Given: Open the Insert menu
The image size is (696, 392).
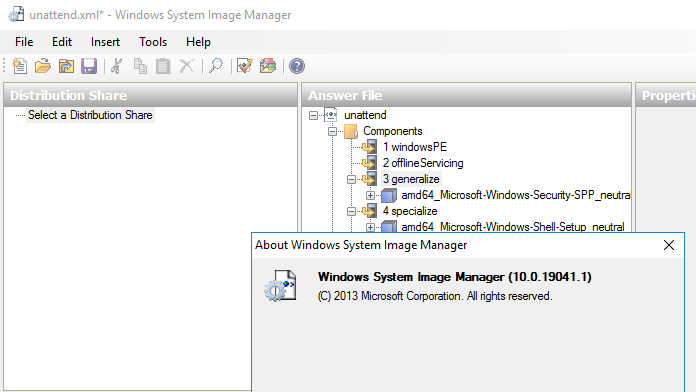Looking at the screenshot, I should (x=105, y=42).
